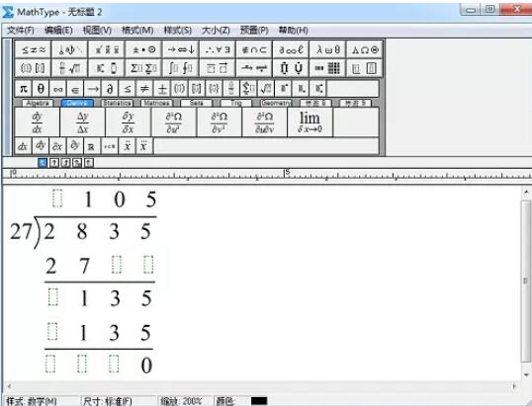Open the 预置(P) menu

tap(254, 31)
